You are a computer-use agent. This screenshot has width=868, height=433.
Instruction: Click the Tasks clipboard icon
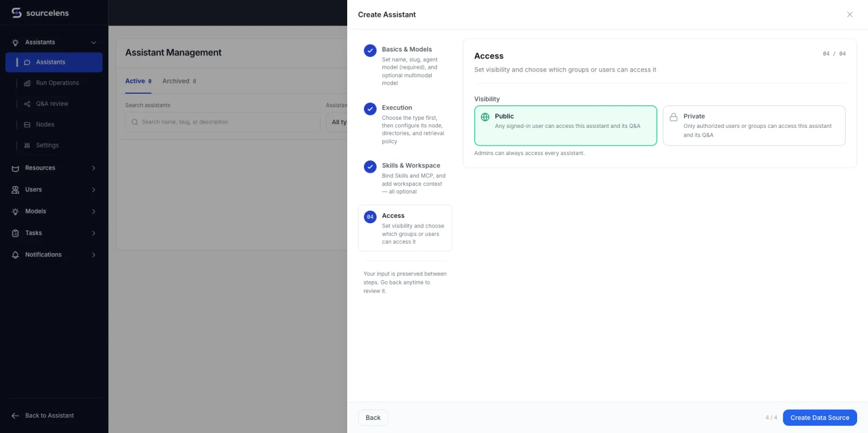(15, 233)
